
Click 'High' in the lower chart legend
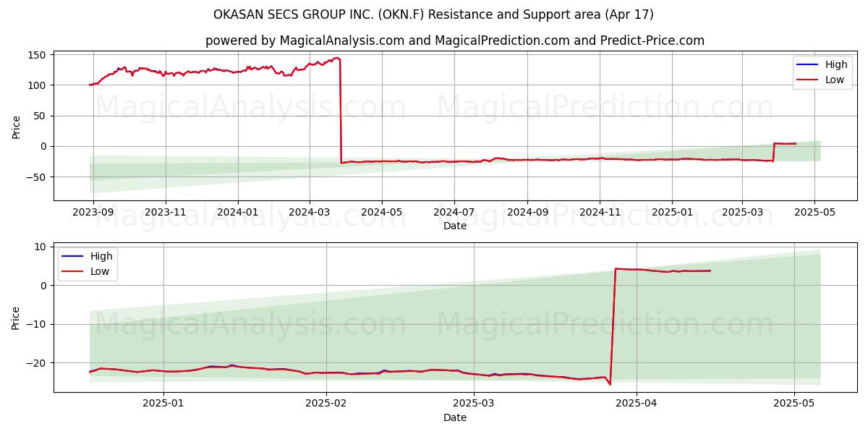[x=101, y=256]
